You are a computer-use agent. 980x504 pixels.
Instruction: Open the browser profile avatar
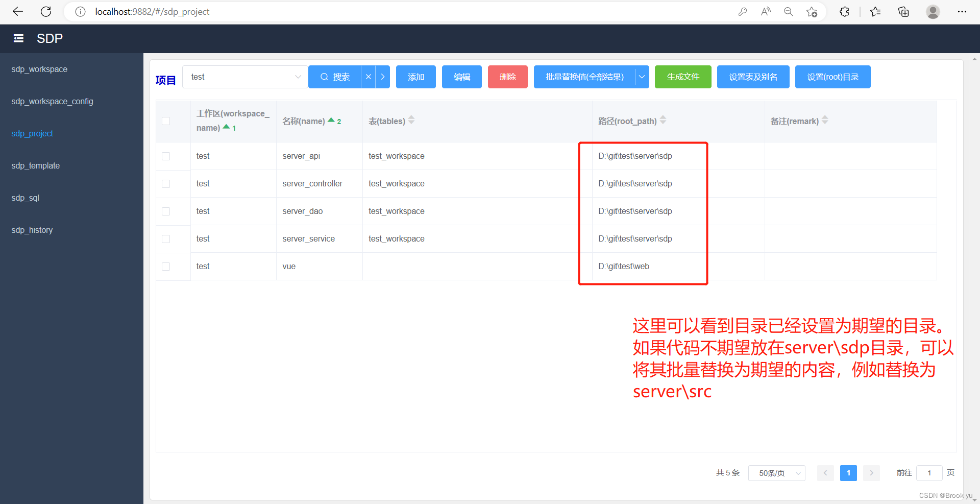click(933, 12)
